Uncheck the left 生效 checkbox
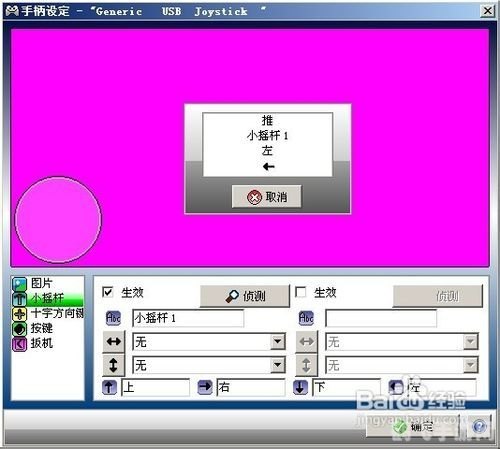Image resolution: width=500 pixels, height=449 pixels. click(108, 292)
